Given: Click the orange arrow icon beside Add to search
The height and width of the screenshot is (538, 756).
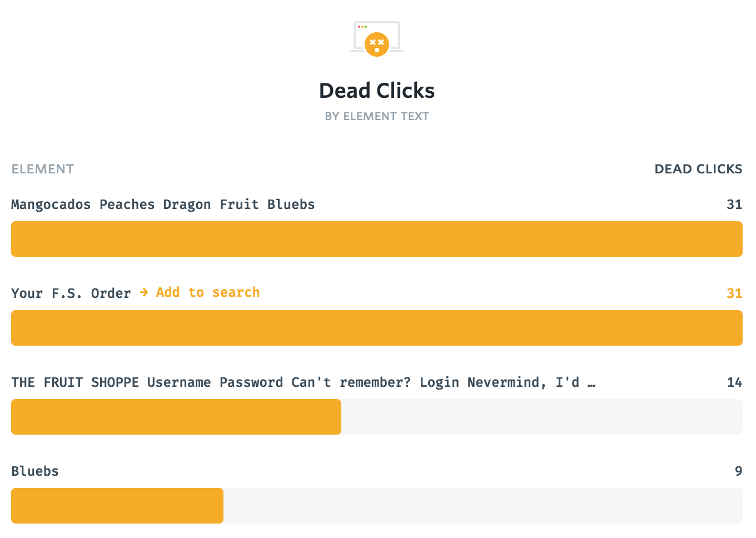Looking at the screenshot, I should click(x=144, y=292).
